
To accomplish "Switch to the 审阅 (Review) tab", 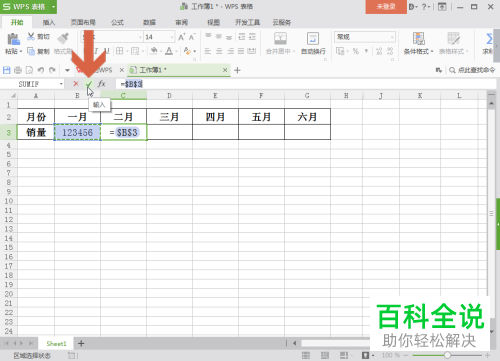I will [x=182, y=22].
